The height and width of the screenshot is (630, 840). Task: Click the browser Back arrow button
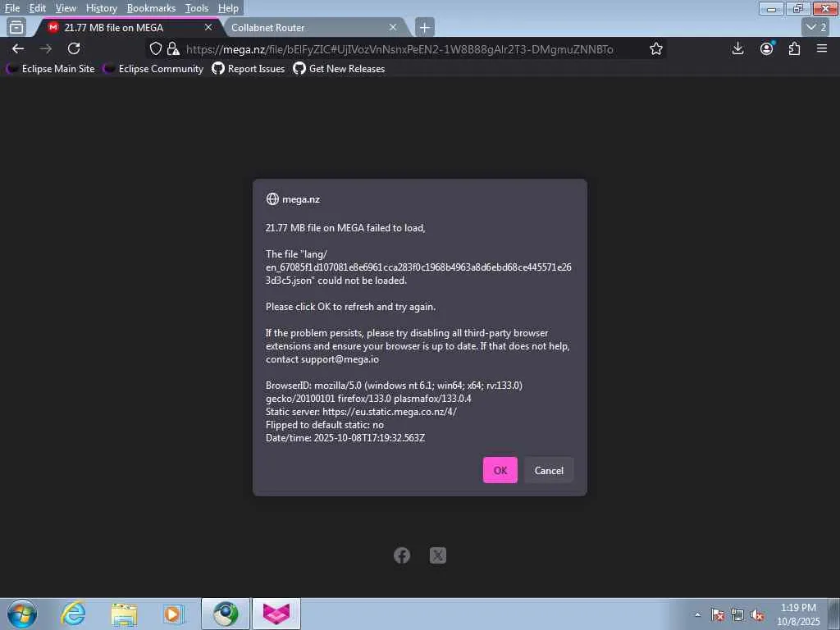click(x=18, y=48)
